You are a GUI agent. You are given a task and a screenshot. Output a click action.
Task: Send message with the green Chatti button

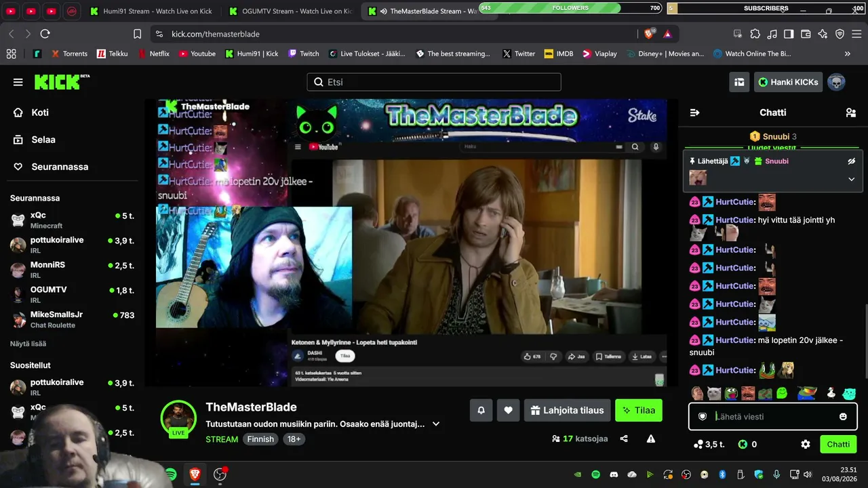[838, 445]
